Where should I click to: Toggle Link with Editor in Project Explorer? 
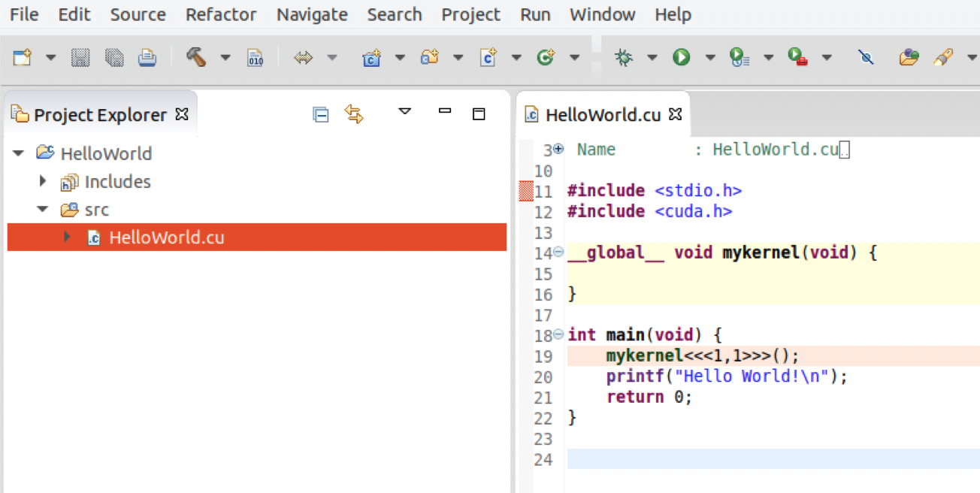tap(353, 112)
